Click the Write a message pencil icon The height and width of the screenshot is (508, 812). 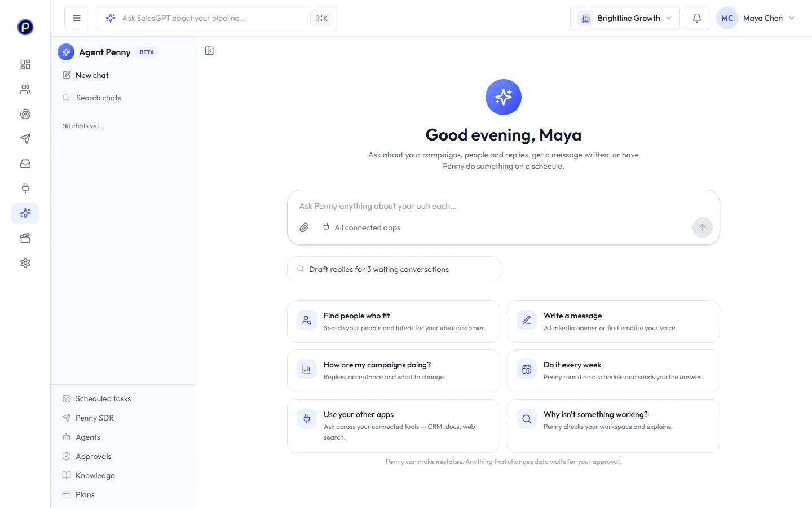pyautogui.click(x=527, y=320)
